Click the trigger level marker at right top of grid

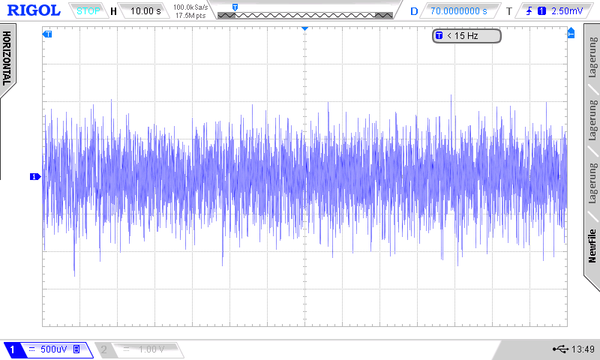[x=571, y=33]
